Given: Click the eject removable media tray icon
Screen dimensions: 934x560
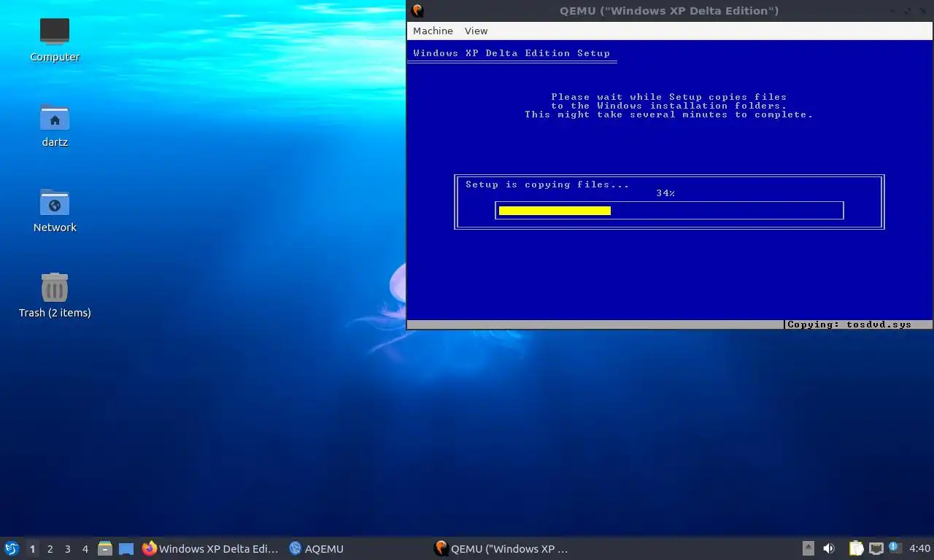Looking at the screenshot, I should pos(808,548).
